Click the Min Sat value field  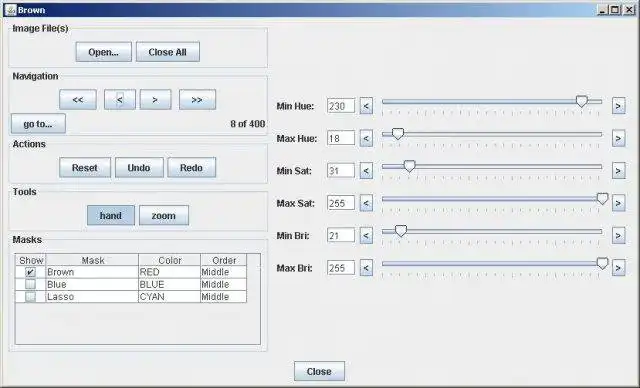tap(341, 171)
